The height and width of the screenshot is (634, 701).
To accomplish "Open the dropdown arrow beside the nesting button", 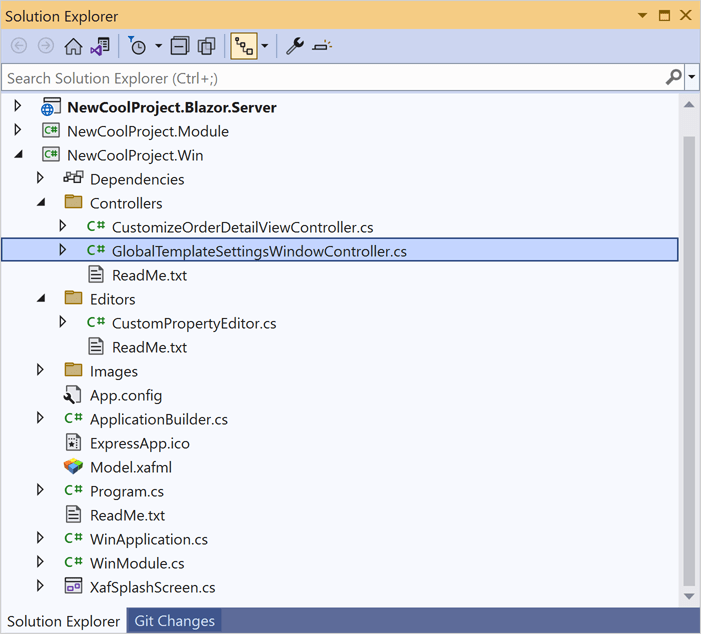I will (264, 46).
